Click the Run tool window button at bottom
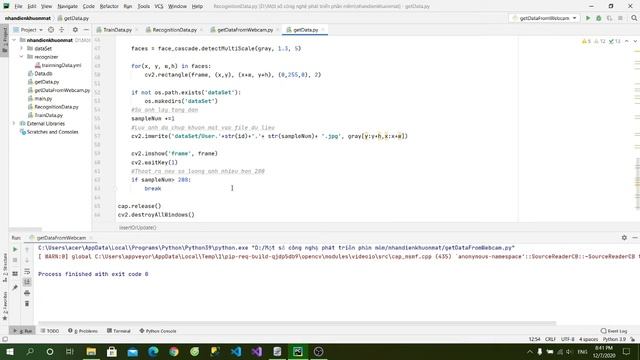 [22, 331]
